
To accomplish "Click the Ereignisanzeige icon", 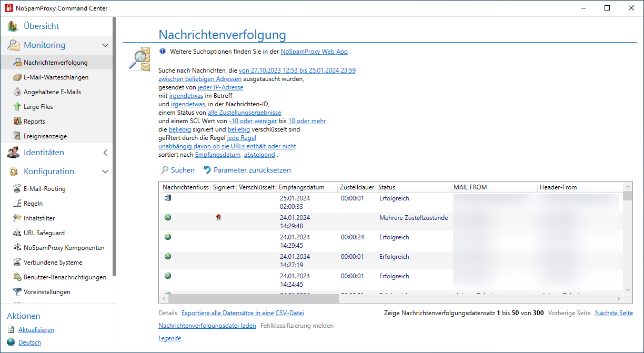I will coord(17,136).
